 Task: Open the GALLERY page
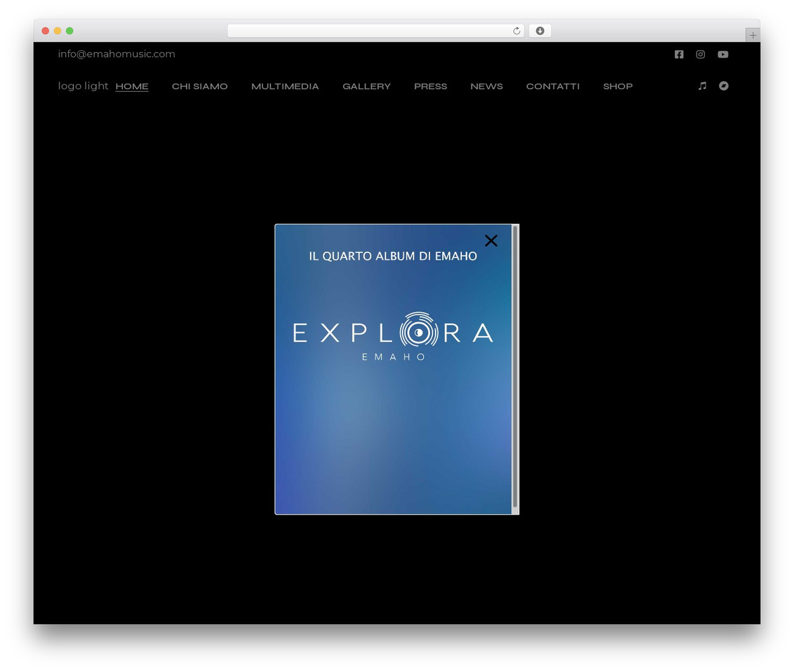(367, 86)
